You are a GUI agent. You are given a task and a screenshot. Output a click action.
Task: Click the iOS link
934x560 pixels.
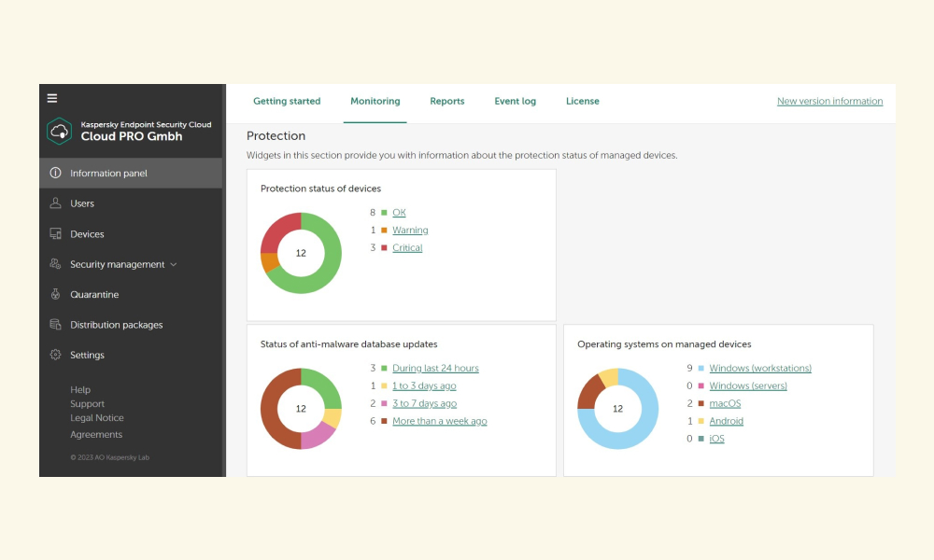716,439
